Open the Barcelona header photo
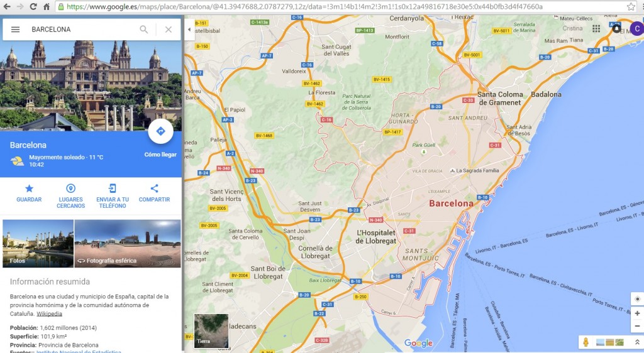Viewport: 644px width, 353px height. point(91,85)
